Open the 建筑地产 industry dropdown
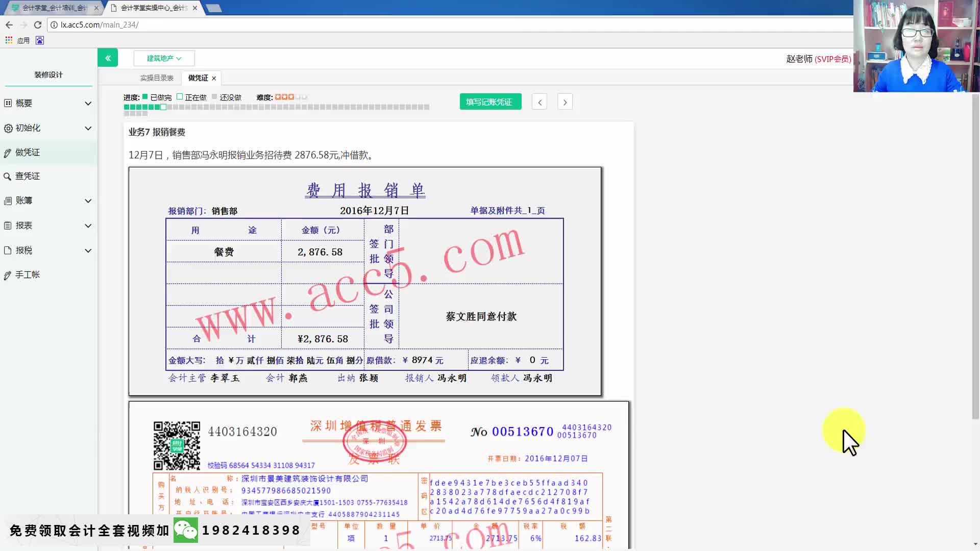 coord(164,58)
